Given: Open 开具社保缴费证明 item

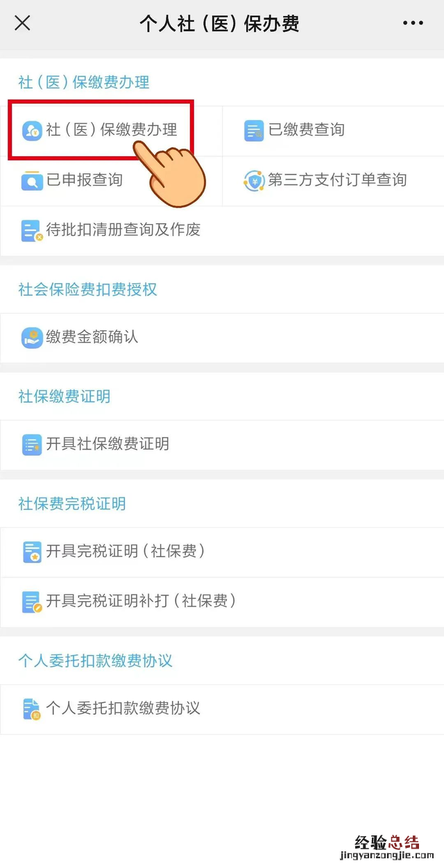Looking at the screenshot, I should 108,445.
